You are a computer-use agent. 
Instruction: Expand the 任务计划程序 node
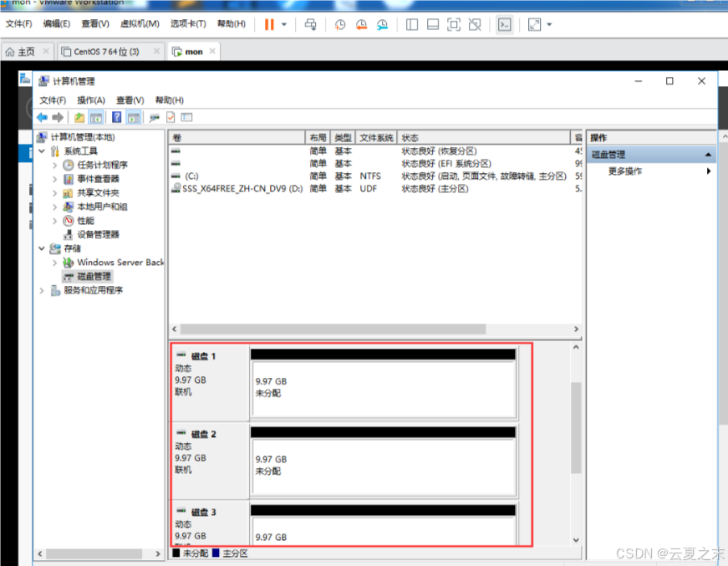coord(55,165)
